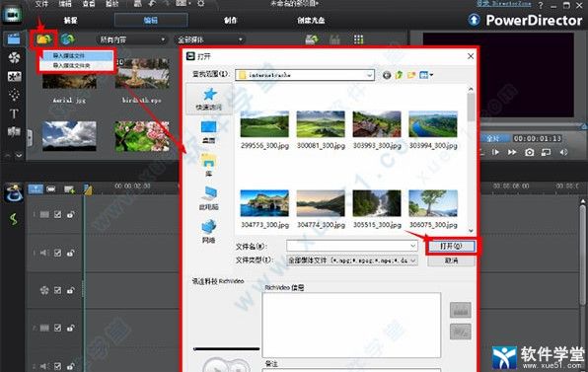Switch to the 创建光盘 tab
The height and width of the screenshot is (372, 588).
point(311,21)
